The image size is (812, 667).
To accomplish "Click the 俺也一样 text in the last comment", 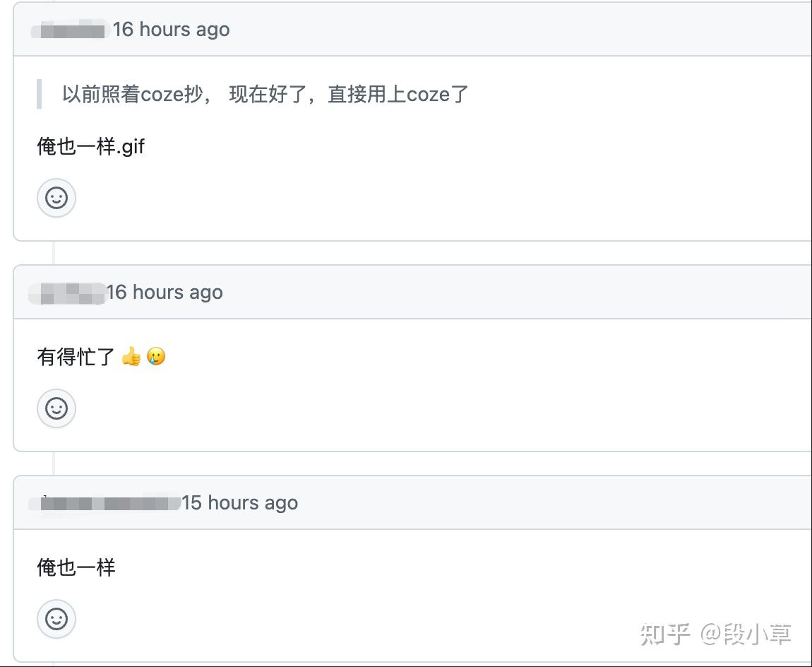I will click(76, 567).
